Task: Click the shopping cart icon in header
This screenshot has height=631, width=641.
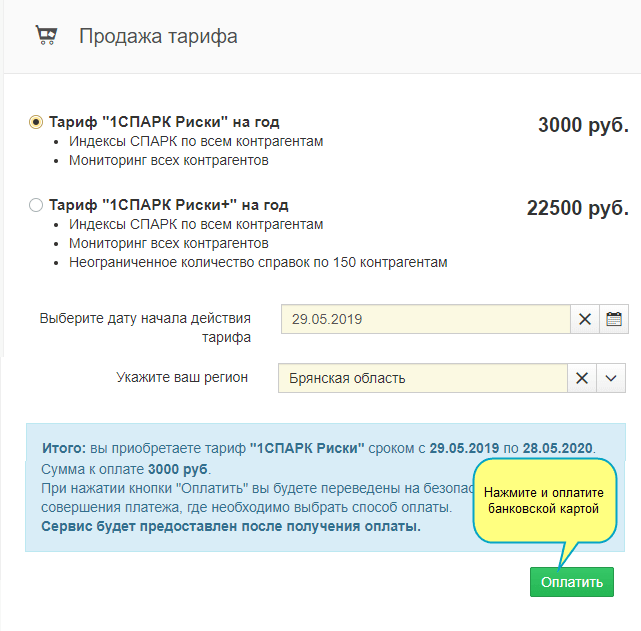Action: (x=46, y=36)
